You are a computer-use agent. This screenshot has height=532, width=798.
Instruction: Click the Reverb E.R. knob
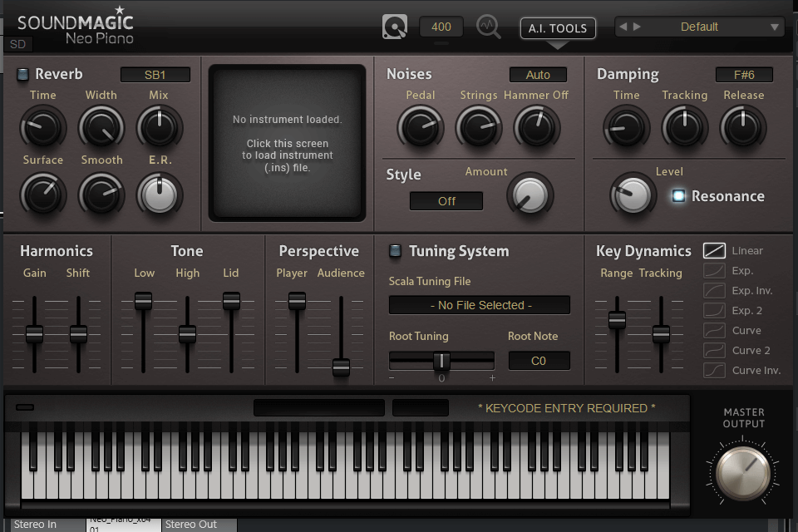tap(160, 195)
